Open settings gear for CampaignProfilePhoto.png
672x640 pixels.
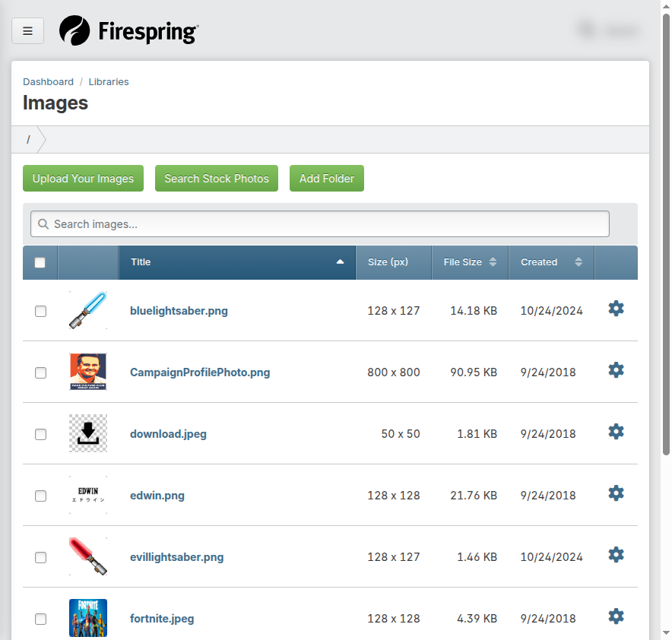click(616, 370)
